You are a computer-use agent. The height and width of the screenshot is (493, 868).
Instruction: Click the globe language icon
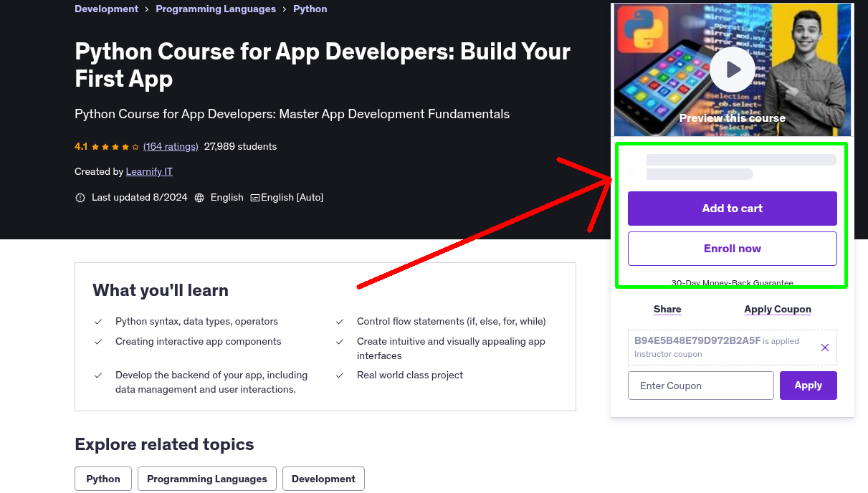(x=199, y=198)
